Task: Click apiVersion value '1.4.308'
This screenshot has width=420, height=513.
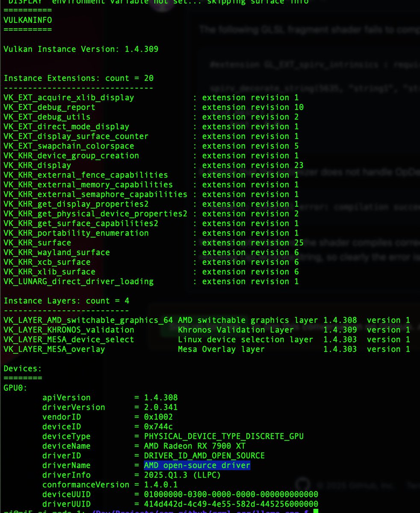Action: click(161, 398)
